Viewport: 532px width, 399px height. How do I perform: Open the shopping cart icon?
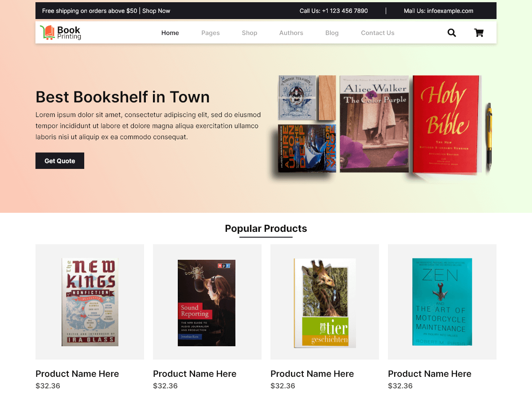tap(479, 32)
